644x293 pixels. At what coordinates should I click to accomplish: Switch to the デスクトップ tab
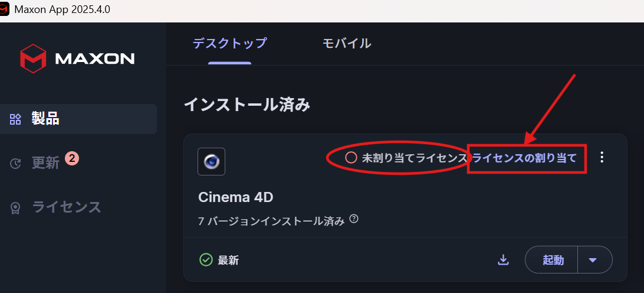229,43
